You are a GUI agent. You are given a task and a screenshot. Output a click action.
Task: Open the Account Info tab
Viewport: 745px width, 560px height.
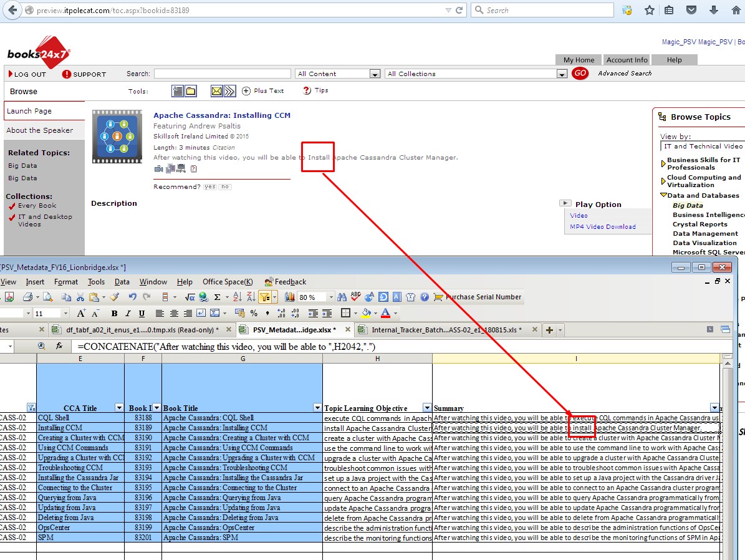pyautogui.click(x=626, y=60)
